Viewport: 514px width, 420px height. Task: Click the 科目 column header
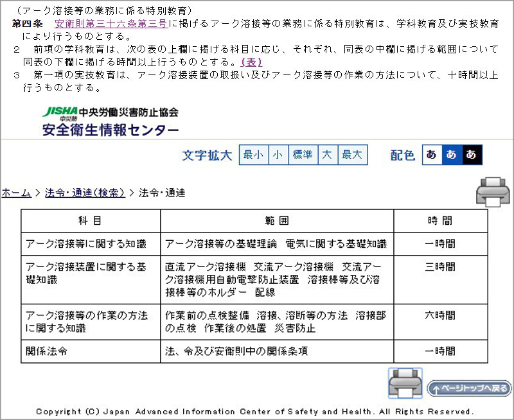click(x=91, y=221)
